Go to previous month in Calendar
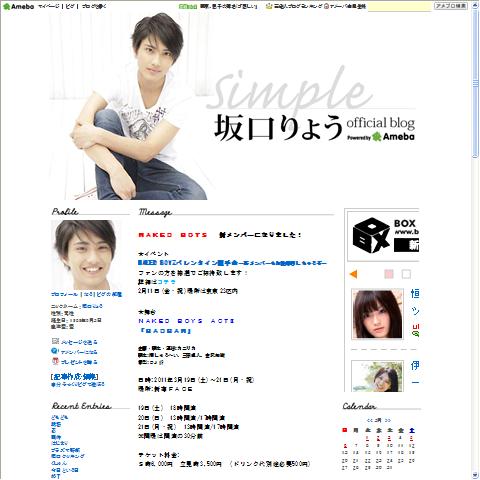The image size is (480, 480). tap(370, 420)
